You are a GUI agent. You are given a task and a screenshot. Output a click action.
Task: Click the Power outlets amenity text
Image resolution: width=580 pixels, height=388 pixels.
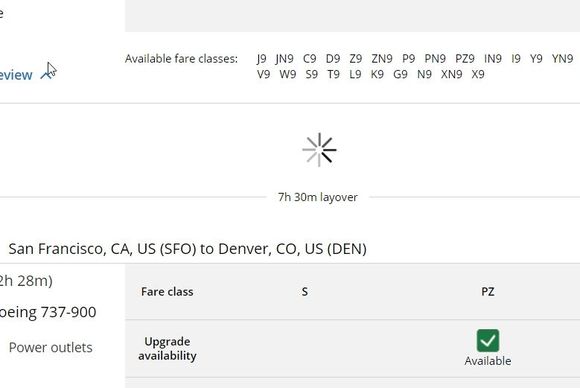pos(51,348)
